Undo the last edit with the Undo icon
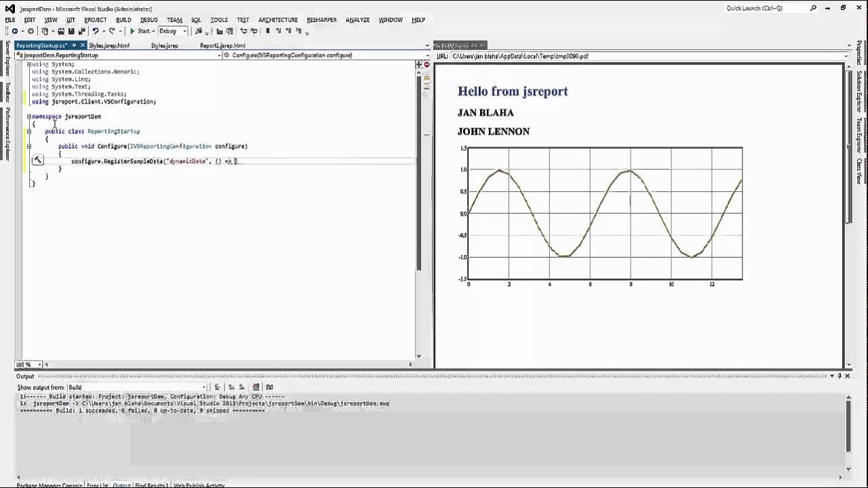This screenshot has width=868, height=488. (x=96, y=31)
